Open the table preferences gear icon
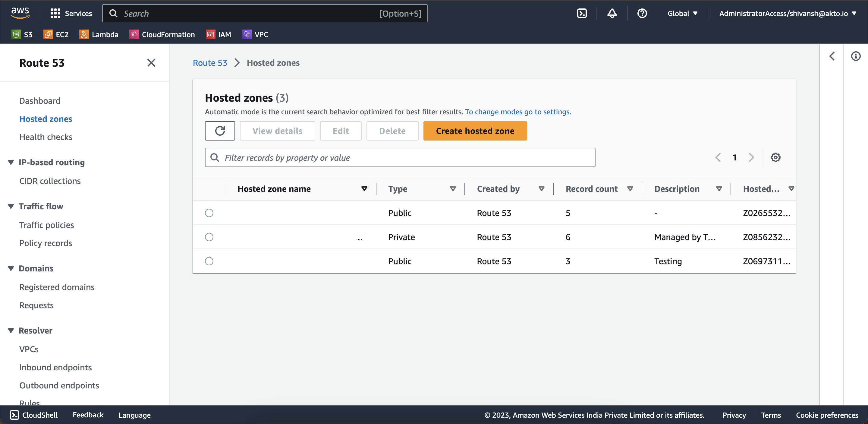The image size is (868, 424). coord(775,157)
